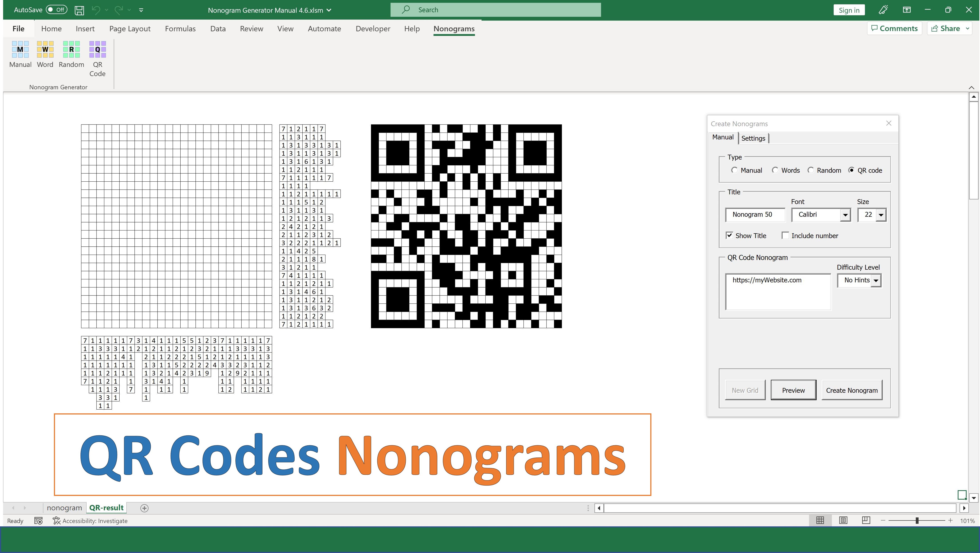Switch to the Settings tab in dialog
980x553 pixels.
tap(753, 138)
